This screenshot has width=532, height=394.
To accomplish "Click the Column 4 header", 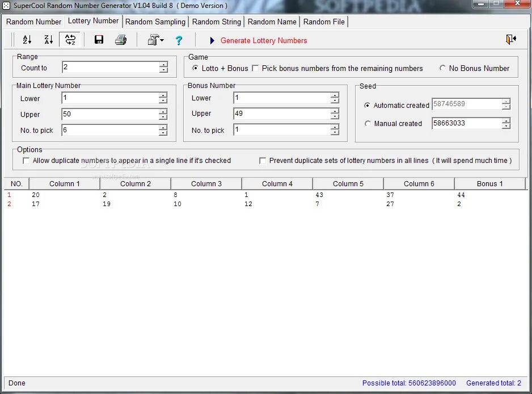I will (277, 184).
